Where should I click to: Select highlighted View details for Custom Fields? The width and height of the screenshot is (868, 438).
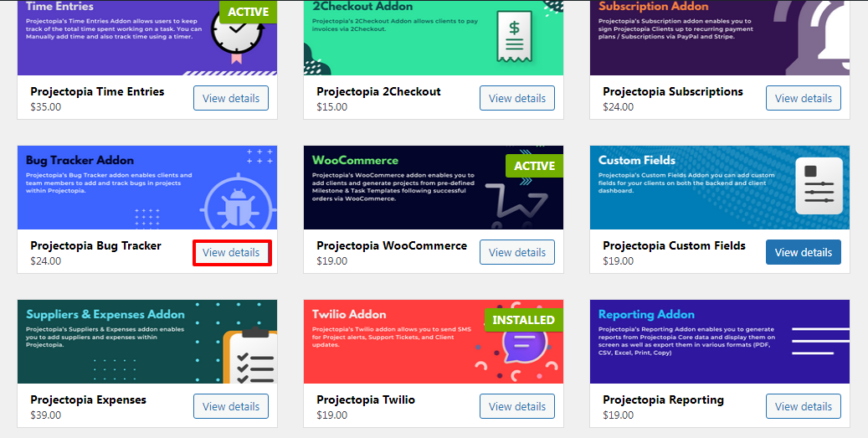tap(804, 253)
